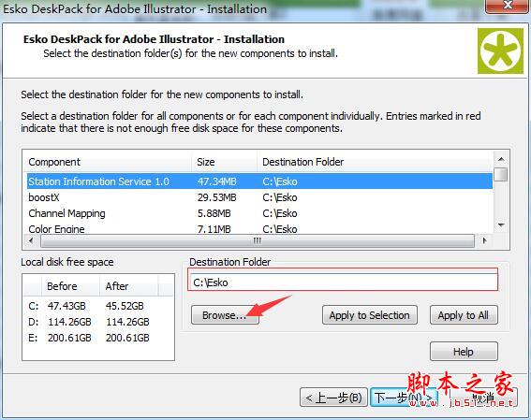Viewport: 531px width, 420px height.
Task: Open Help for the installer
Action: click(x=464, y=352)
